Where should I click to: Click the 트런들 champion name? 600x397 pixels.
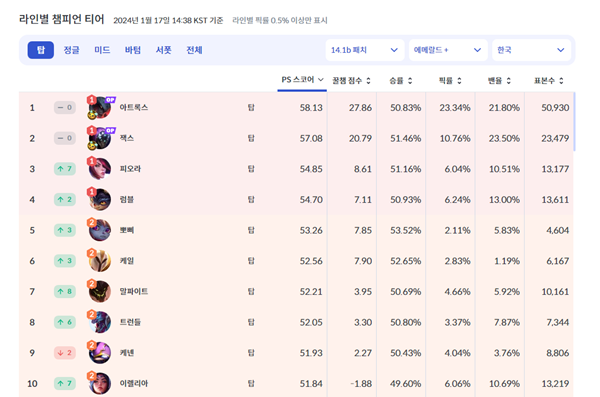[x=130, y=322]
